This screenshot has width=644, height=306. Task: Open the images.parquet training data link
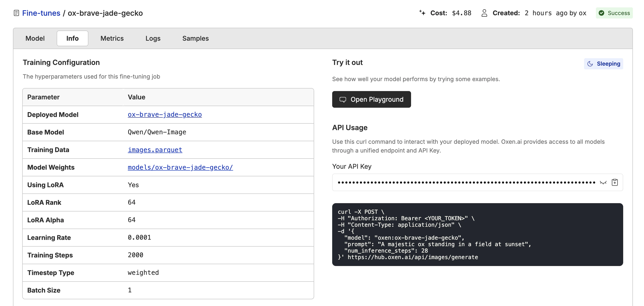[x=155, y=150]
